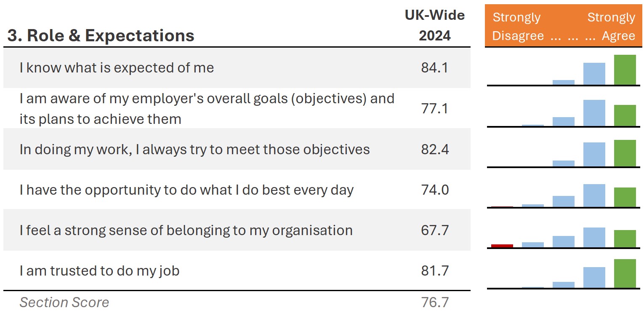Select the "strong sense of belonging" statement
Image resolution: width=644 pixels, height=316 pixels.
(186, 230)
